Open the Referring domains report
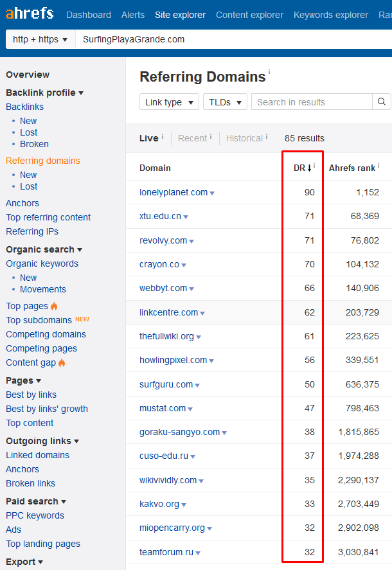The image size is (392, 570). 43,161
